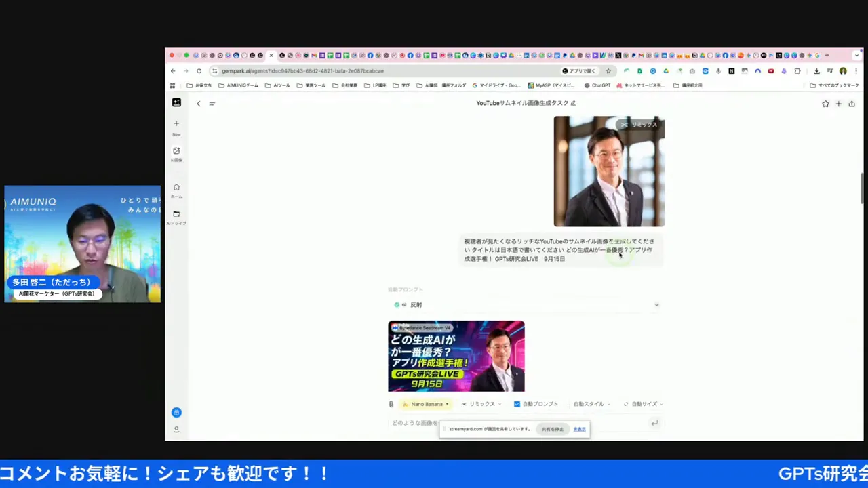Click the YouTubeサムネイル画像生成タスク title
Image resolution: width=868 pixels, height=488 pixels.
522,103
